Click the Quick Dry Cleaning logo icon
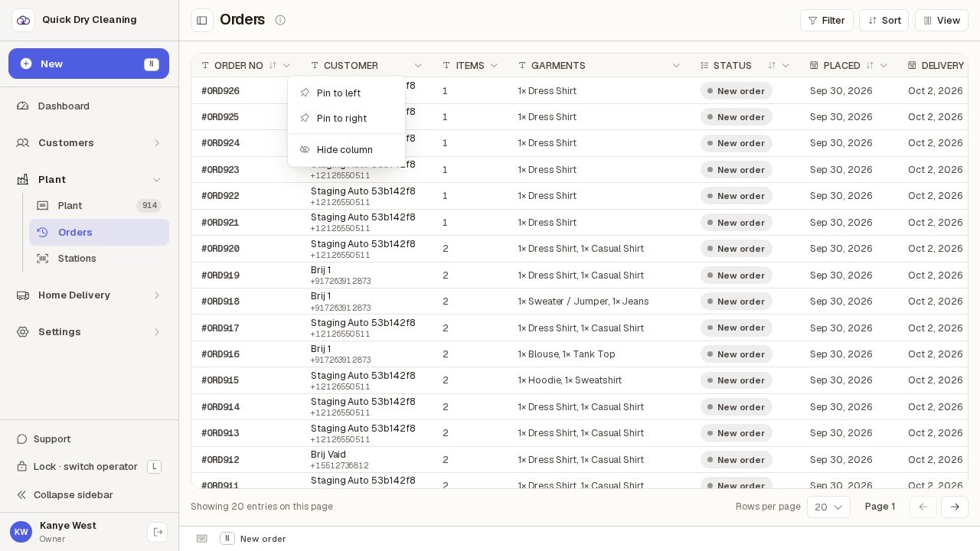Image resolution: width=980 pixels, height=551 pixels. coord(23,20)
